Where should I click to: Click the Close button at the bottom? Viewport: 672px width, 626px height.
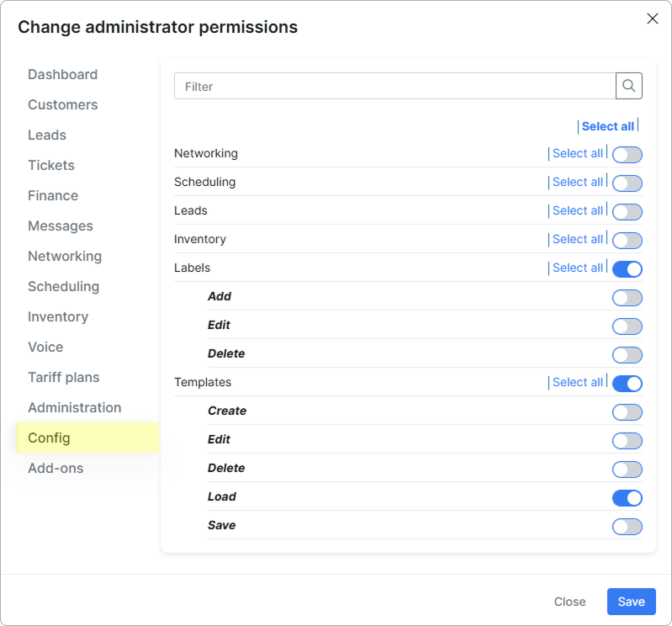click(x=569, y=602)
